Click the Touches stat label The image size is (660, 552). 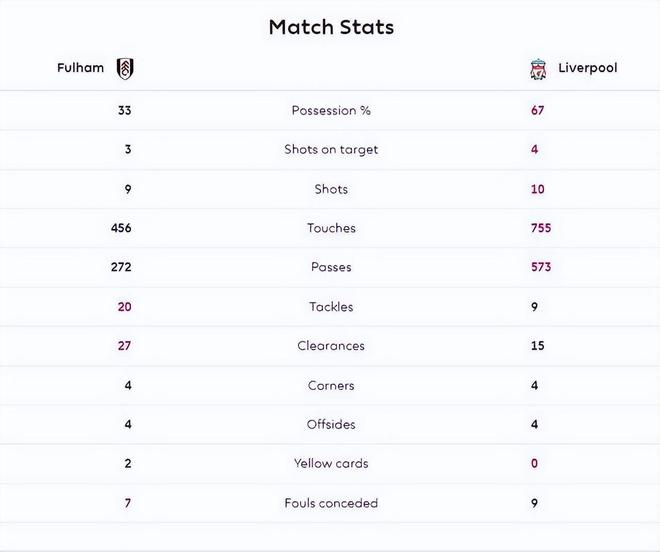click(331, 228)
